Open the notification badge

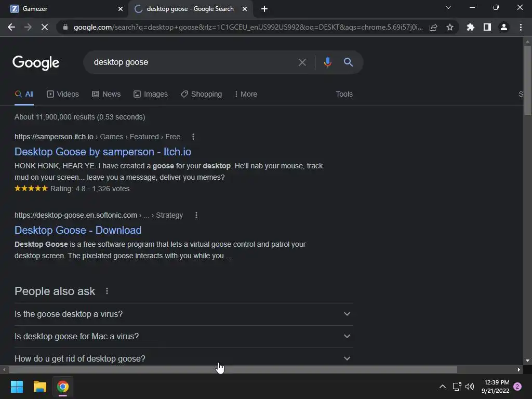517,387
